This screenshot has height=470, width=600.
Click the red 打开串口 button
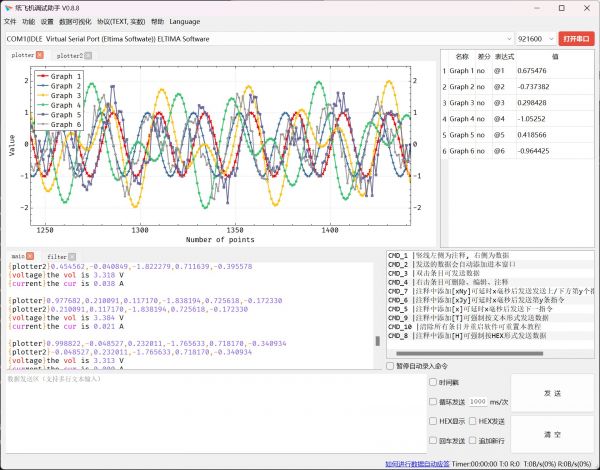pos(576,39)
